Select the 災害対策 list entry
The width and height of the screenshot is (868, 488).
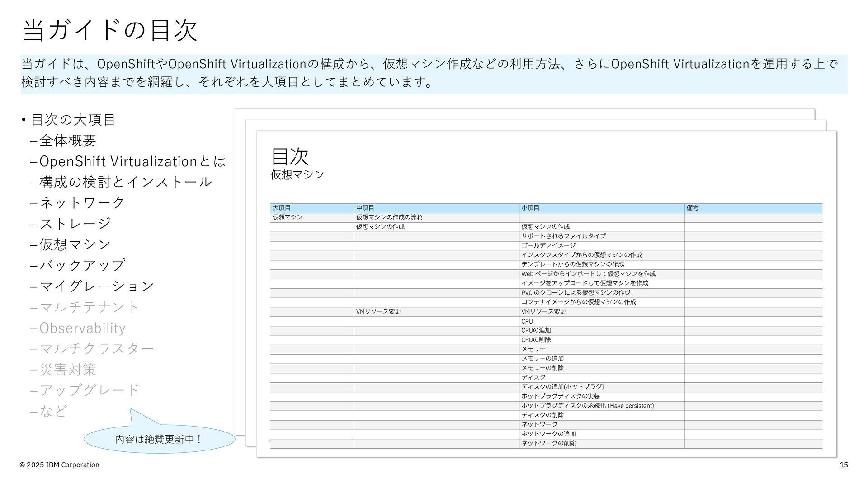(x=67, y=370)
